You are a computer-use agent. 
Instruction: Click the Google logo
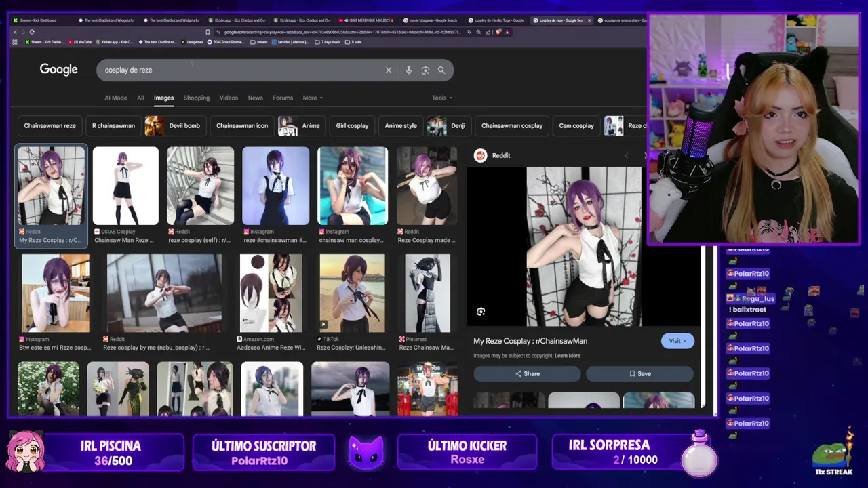58,69
